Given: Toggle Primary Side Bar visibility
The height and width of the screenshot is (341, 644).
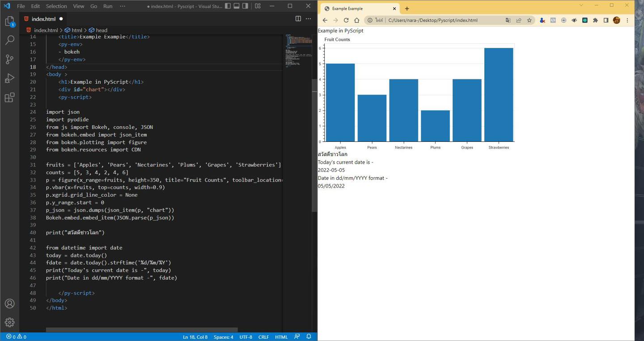Looking at the screenshot, I should (228, 6).
